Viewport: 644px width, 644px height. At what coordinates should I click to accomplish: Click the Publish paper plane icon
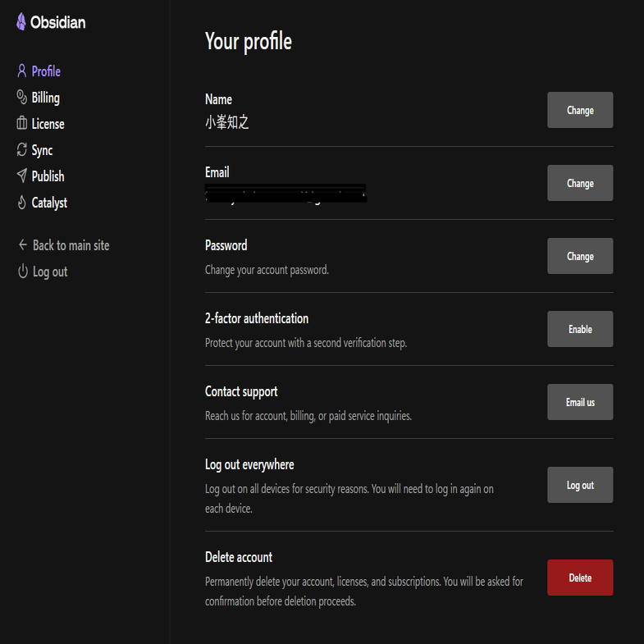point(22,176)
